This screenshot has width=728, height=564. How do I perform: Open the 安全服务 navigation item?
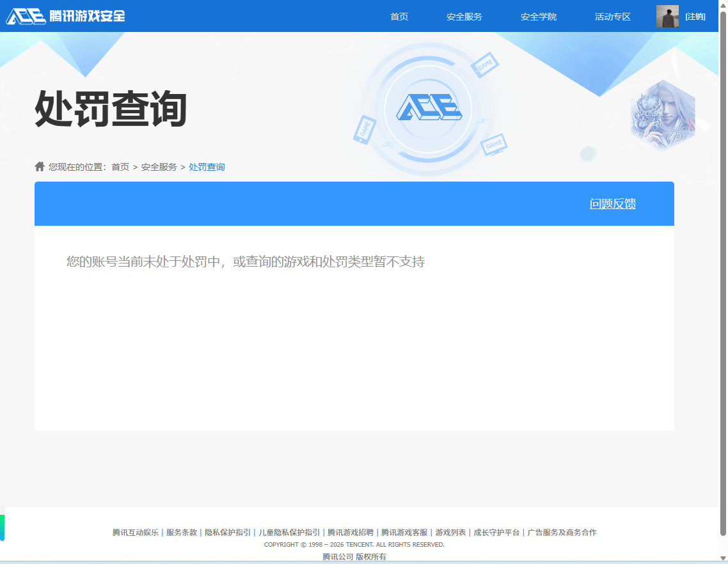tap(466, 16)
